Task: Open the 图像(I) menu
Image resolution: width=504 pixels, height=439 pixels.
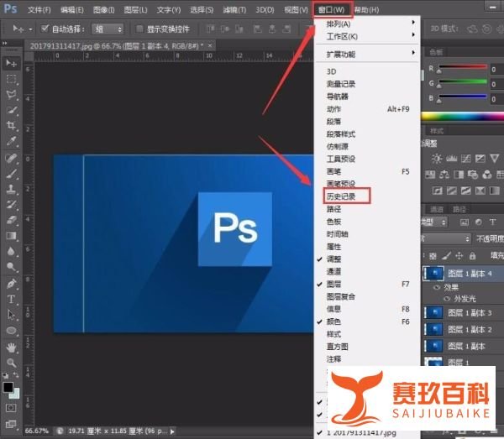Action: point(103,10)
